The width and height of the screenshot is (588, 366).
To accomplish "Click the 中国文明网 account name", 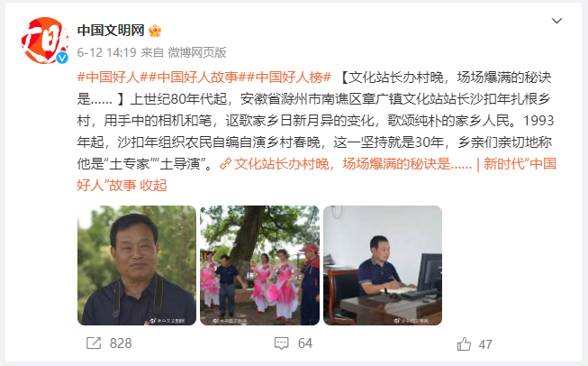I will pyautogui.click(x=111, y=31).
